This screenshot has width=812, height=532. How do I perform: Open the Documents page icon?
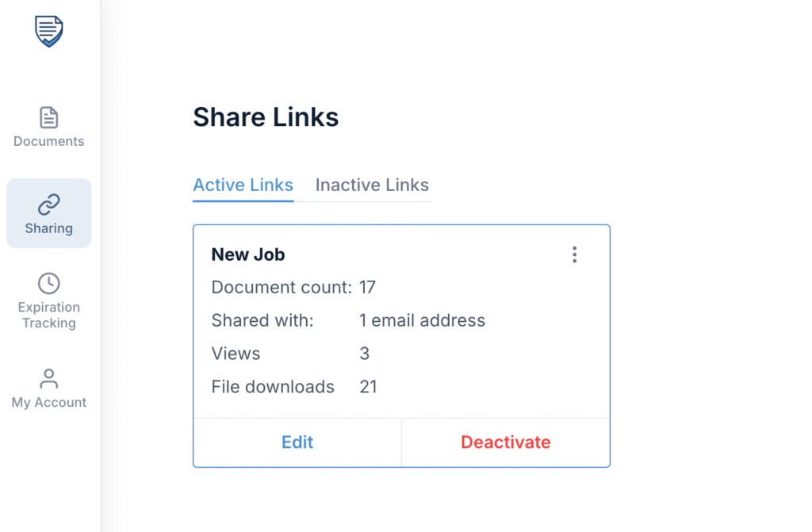click(x=48, y=117)
